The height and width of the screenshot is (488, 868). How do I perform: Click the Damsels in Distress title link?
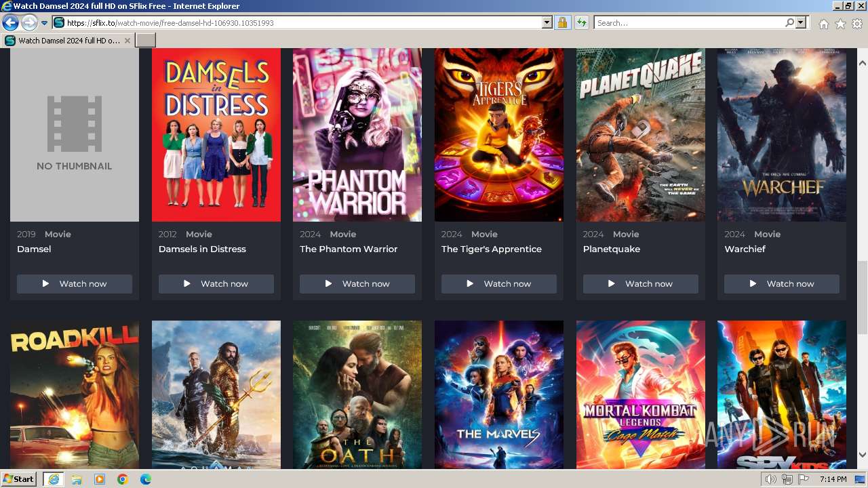coord(202,249)
